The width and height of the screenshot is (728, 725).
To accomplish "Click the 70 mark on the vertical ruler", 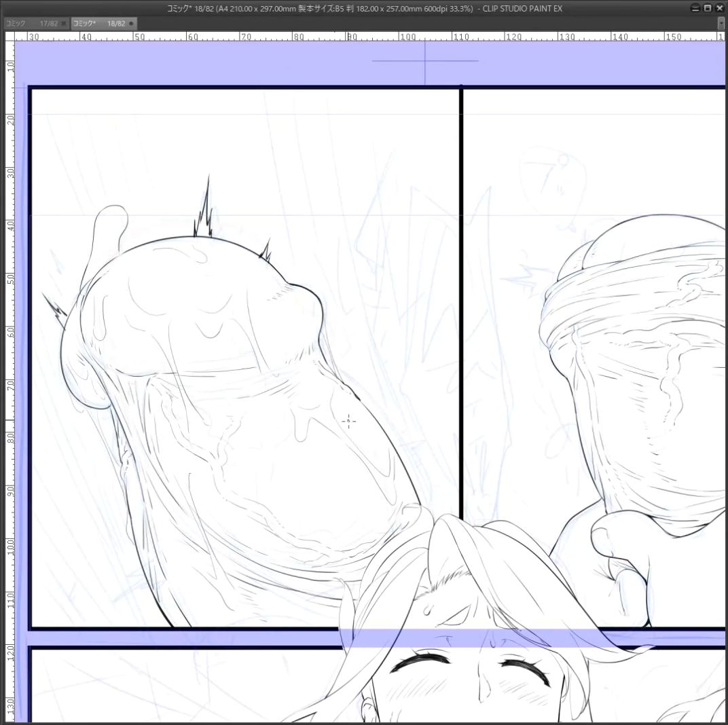I will pos(10,384).
